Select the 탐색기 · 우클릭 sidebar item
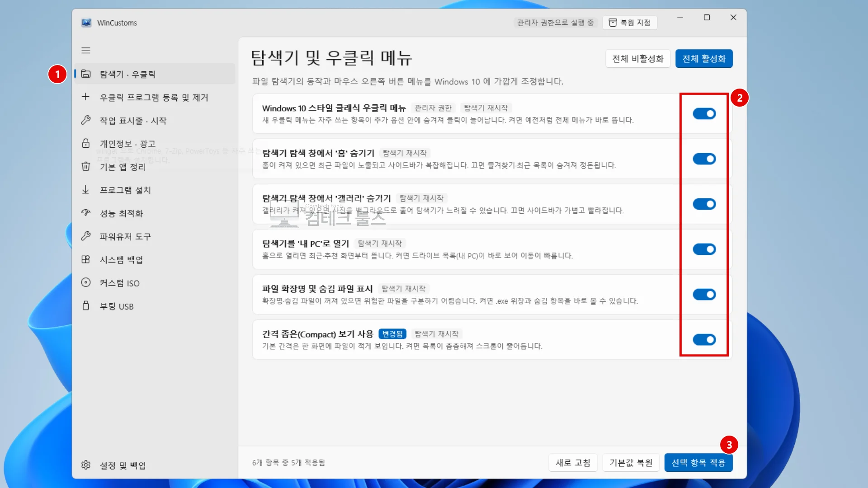The image size is (868, 488). (155, 74)
